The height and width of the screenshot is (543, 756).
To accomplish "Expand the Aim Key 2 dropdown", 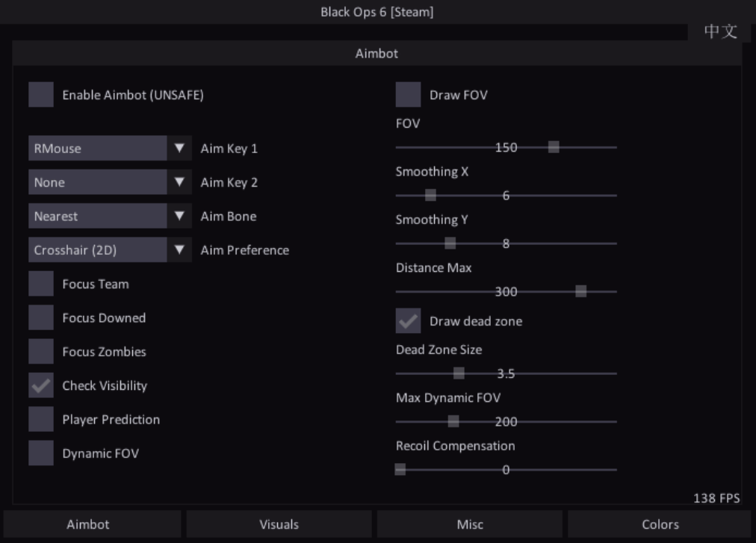I will [110, 182].
